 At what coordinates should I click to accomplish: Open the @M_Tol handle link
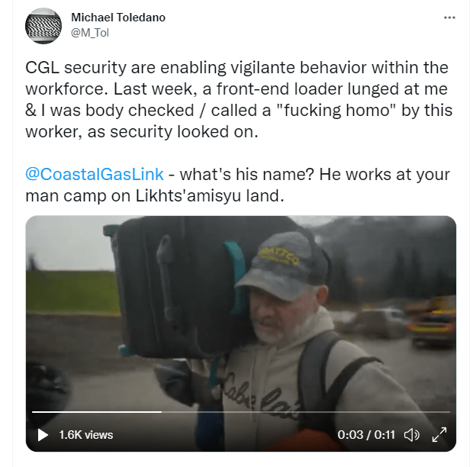click(x=90, y=33)
